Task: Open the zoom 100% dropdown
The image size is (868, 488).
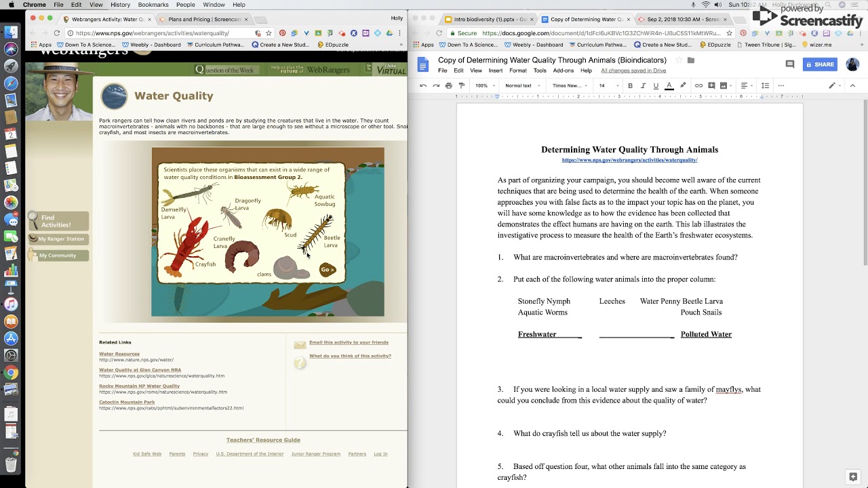Action: tap(484, 85)
